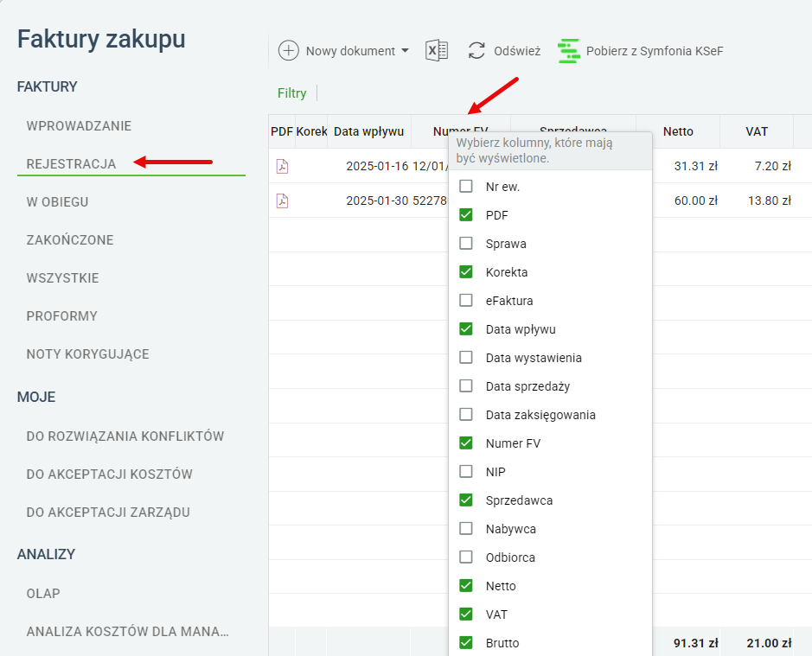The image size is (812, 656).
Task: Click Pobierz z Symfonia KSeF label
Action: (654, 51)
